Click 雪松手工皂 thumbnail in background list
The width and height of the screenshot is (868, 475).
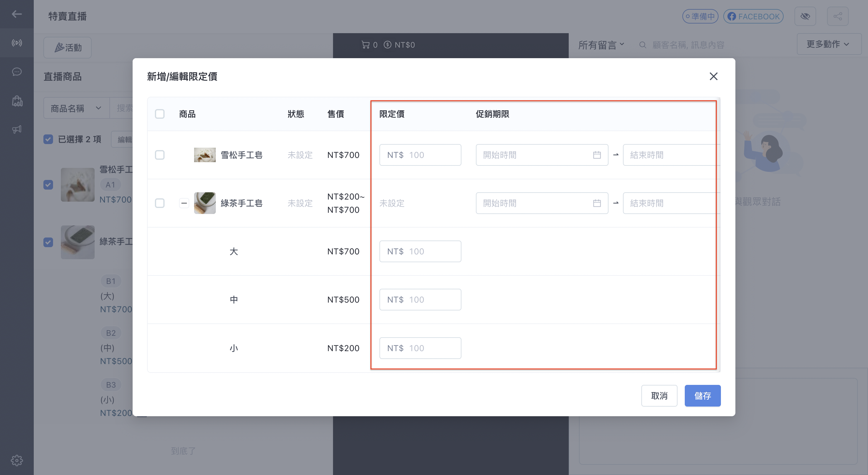point(77,185)
